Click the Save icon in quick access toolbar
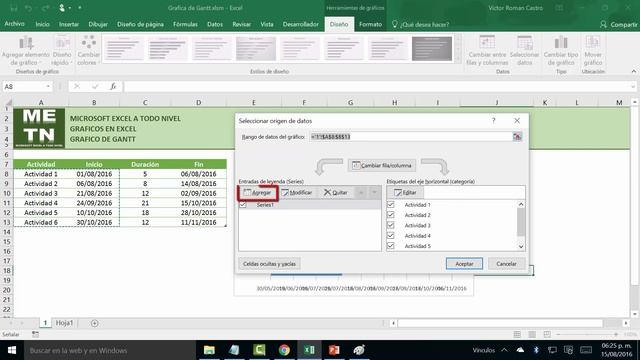The image size is (640, 360). (x=14, y=8)
